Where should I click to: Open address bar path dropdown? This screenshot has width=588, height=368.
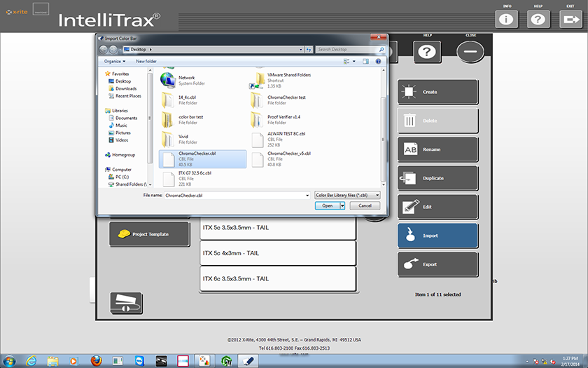click(x=300, y=50)
